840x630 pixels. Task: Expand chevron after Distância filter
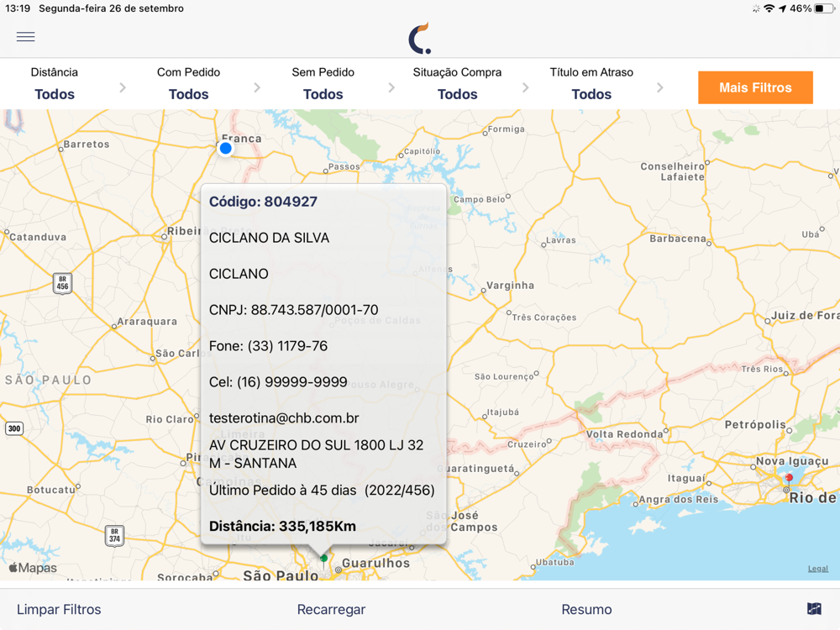point(123,87)
